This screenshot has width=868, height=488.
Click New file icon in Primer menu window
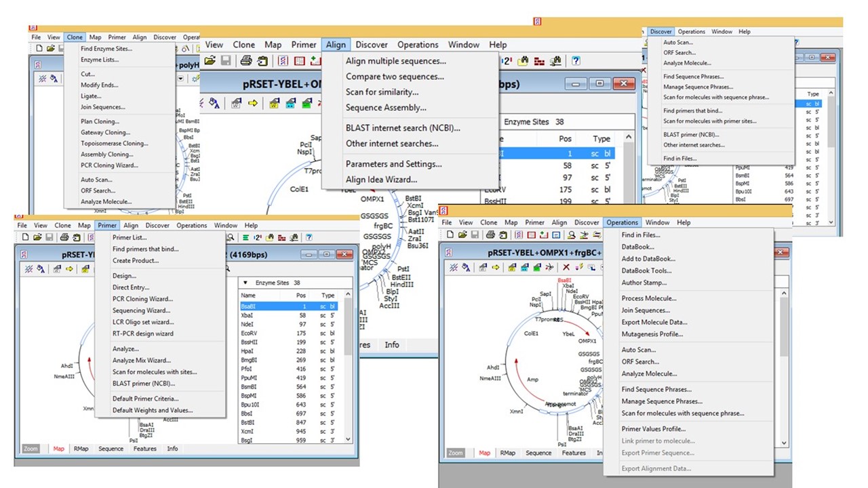point(25,237)
